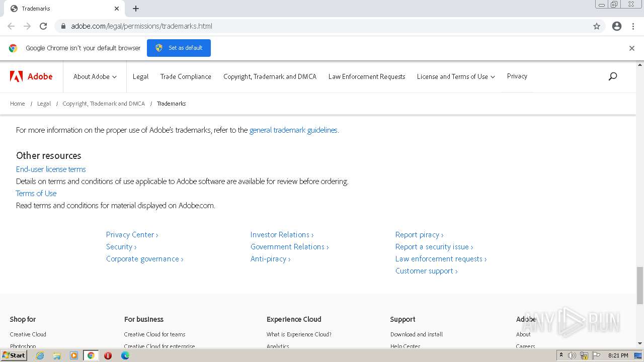Go to the Legal breadcrumb
Viewport: 644px width, 362px height.
click(x=44, y=104)
